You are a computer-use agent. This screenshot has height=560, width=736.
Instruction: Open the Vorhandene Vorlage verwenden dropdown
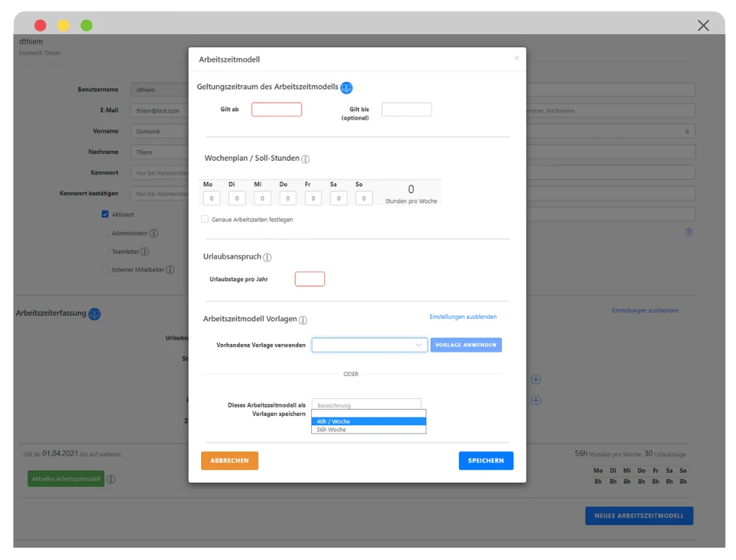369,345
